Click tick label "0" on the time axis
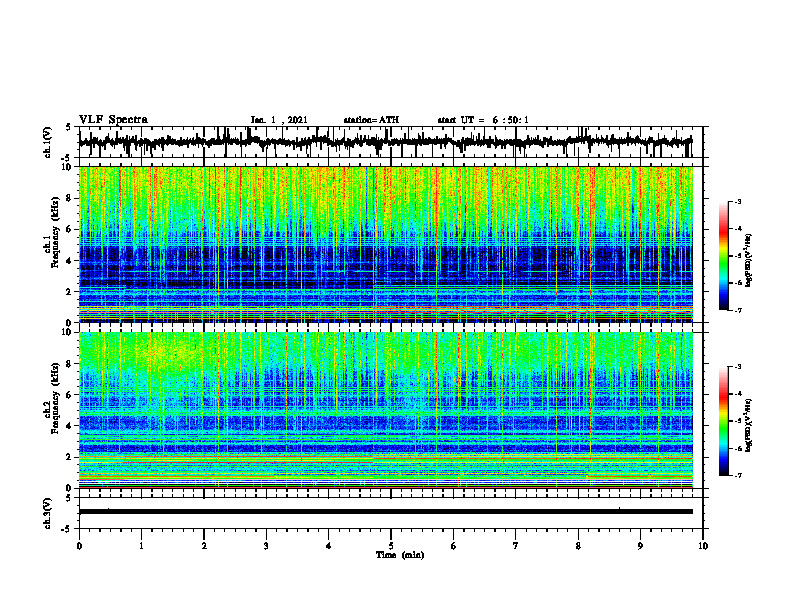The width and height of the screenshot is (792, 612). [x=79, y=546]
